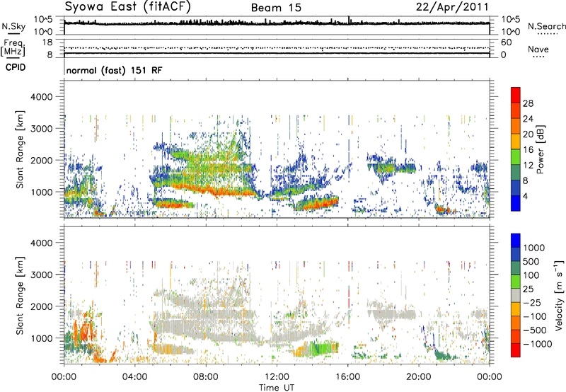
Task: Click the '12:00' time axis label
Action: click(x=277, y=377)
